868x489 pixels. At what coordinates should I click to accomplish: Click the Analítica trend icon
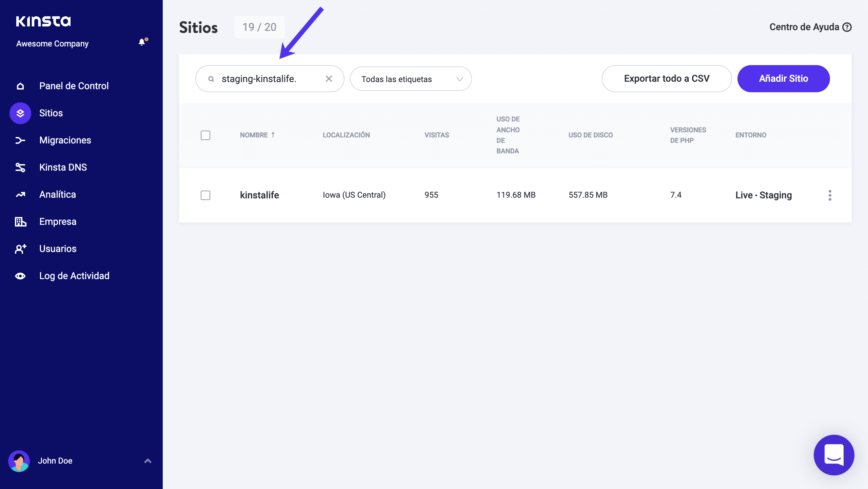click(20, 195)
